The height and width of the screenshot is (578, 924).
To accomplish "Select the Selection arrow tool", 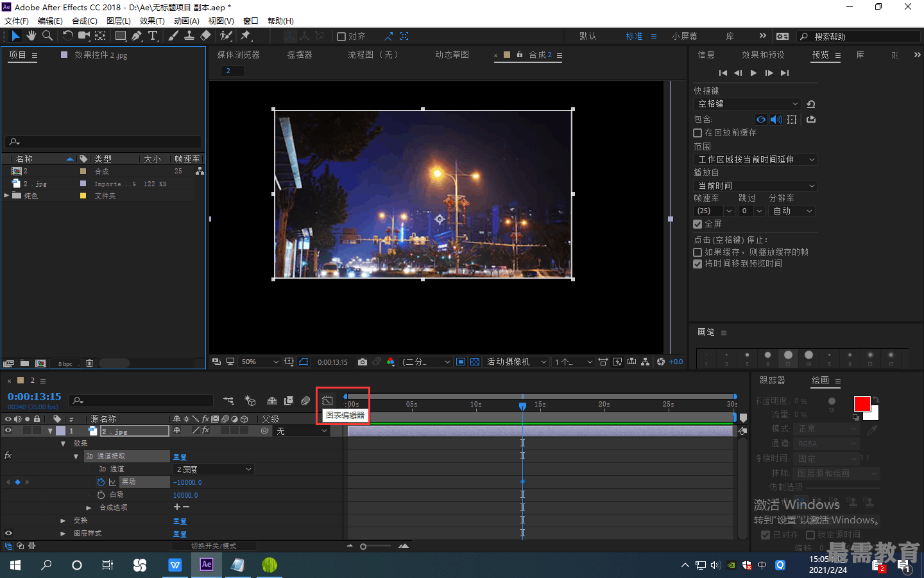I will pyautogui.click(x=15, y=36).
